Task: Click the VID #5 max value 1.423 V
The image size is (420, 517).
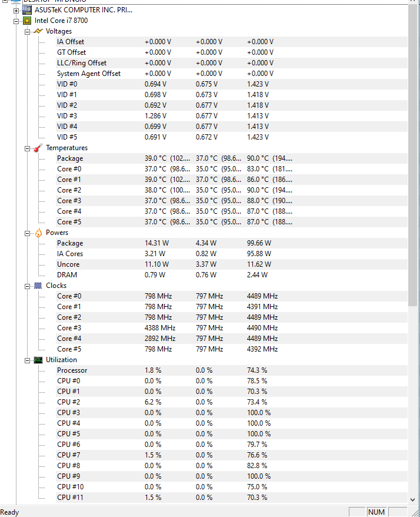Action: pos(258,137)
